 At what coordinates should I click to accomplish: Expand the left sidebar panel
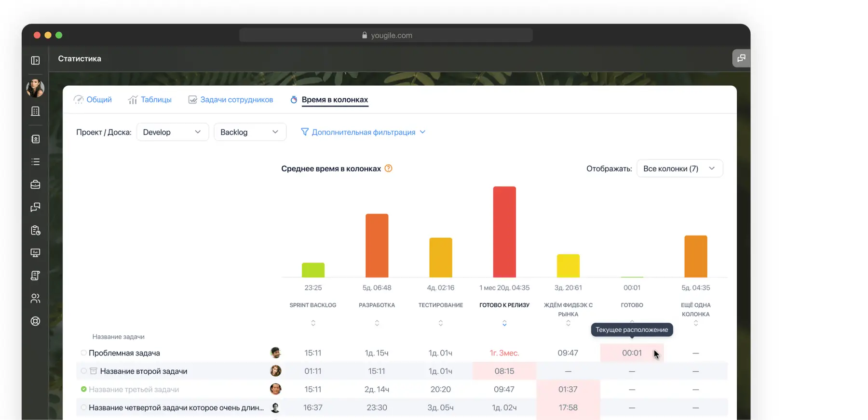click(35, 60)
